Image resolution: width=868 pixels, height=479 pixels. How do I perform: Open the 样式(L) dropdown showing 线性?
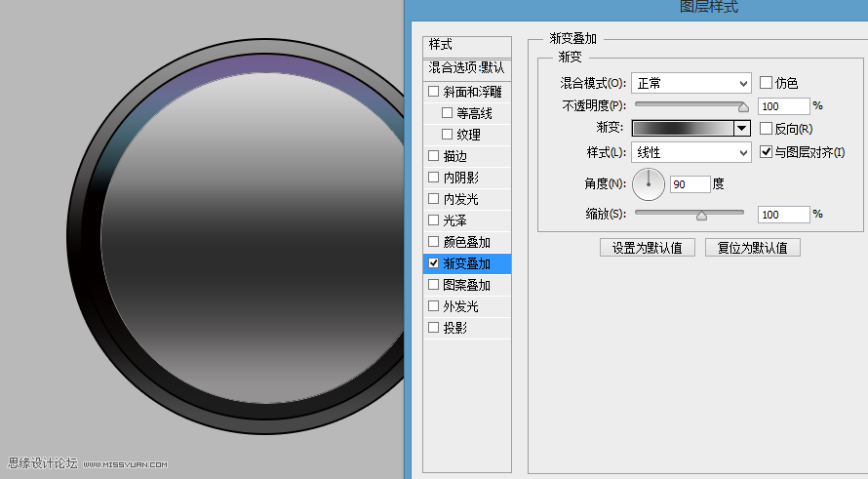pos(690,152)
